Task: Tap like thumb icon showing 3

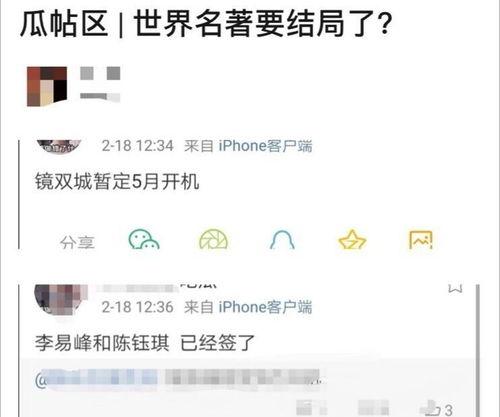Action: point(438,409)
